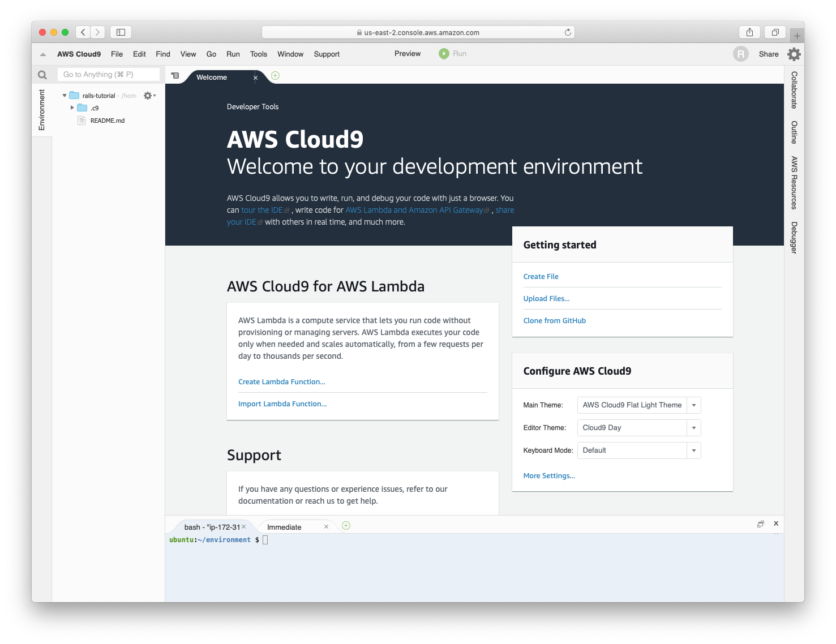This screenshot has height=644, width=836.
Task: Switch to the Welcome tab
Action: click(x=212, y=78)
